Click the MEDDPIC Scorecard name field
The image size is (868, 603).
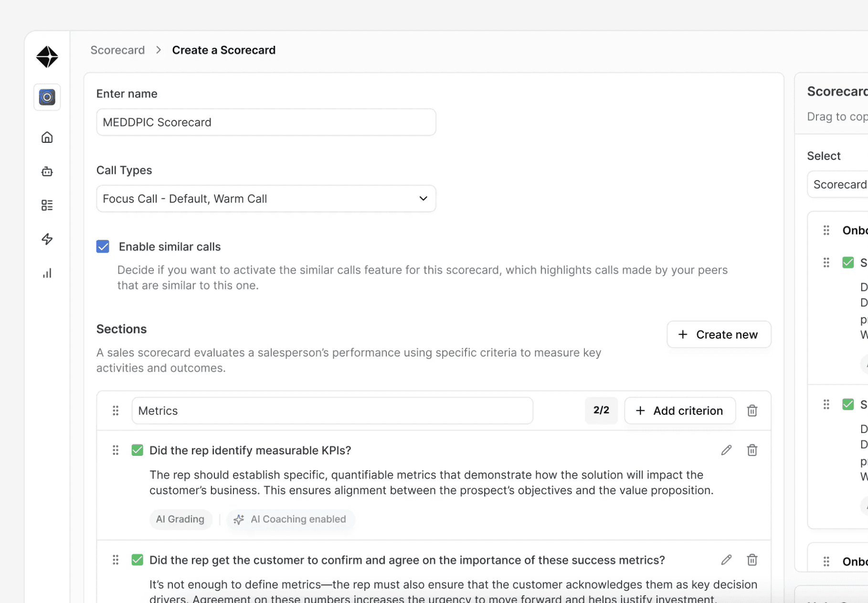266,122
